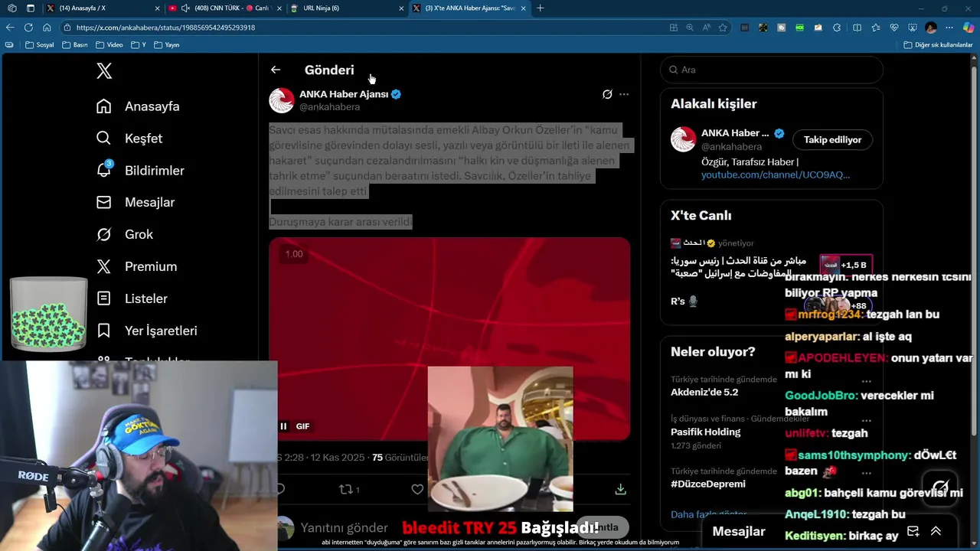Click the browser back button
Screen dimensions: 980x551
click(x=10, y=28)
